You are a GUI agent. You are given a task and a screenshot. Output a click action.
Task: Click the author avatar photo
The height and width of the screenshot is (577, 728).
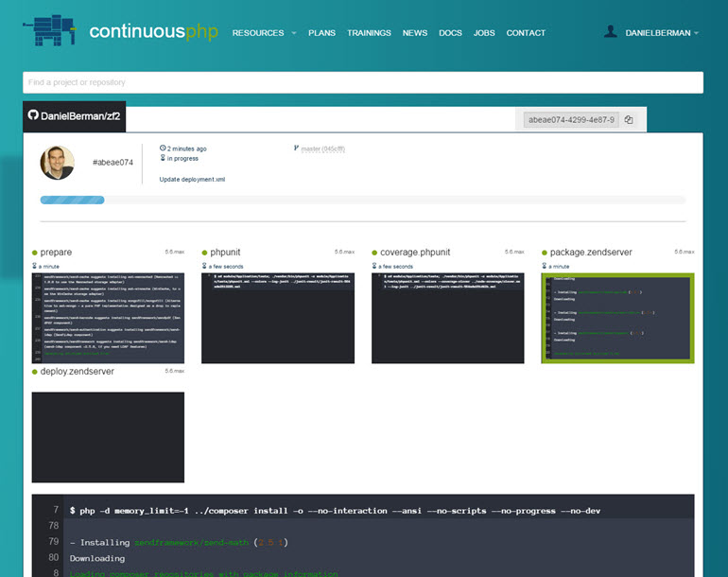pyautogui.click(x=57, y=163)
